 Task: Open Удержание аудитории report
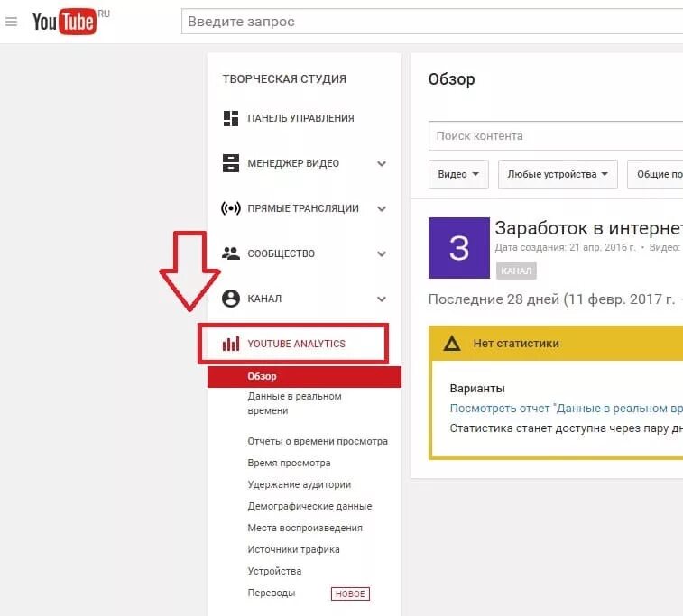pos(300,484)
